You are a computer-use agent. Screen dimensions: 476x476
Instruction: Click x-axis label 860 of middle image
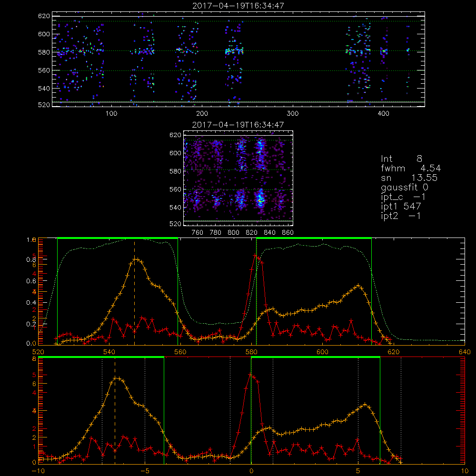pyautogui.click(x=288, y=233)
